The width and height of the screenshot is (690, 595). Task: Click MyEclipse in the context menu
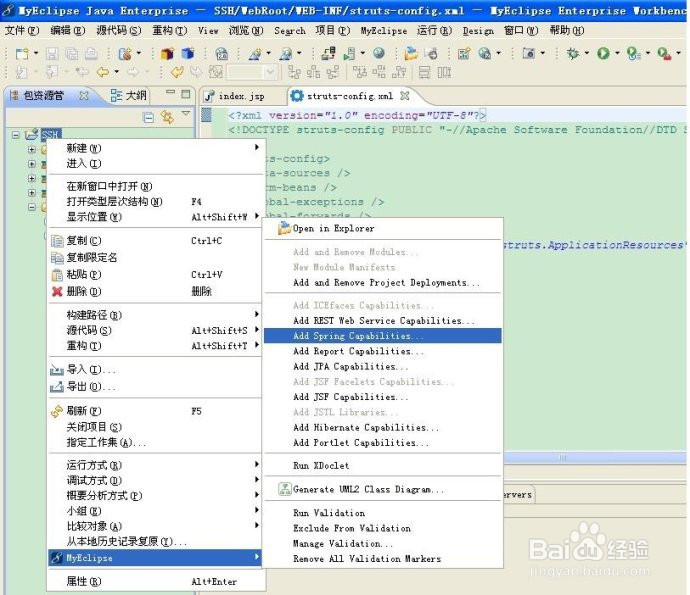coord(155,558)
